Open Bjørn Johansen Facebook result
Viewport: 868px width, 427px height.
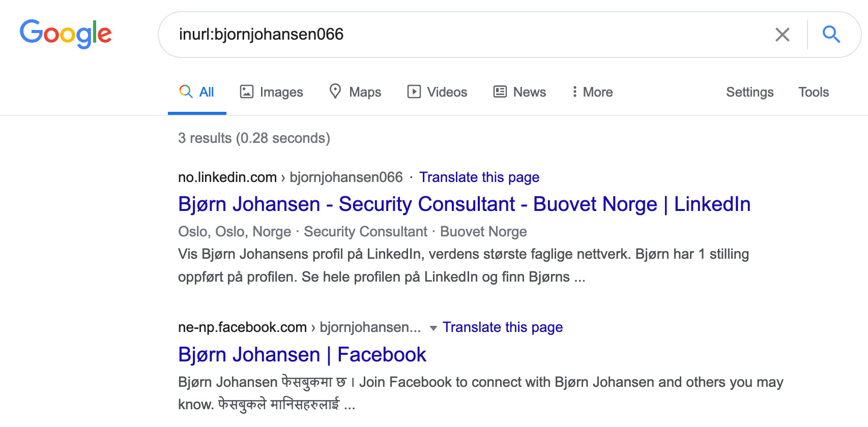click(x=302, y=355)
